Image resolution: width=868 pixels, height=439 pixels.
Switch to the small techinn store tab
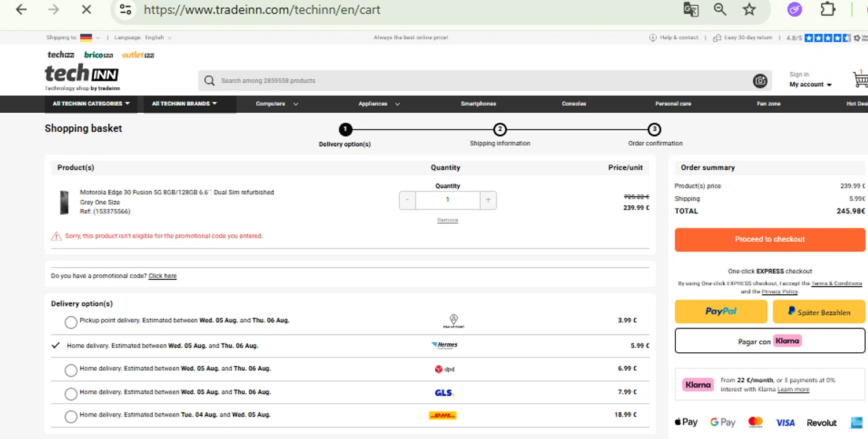pos(61,55)
